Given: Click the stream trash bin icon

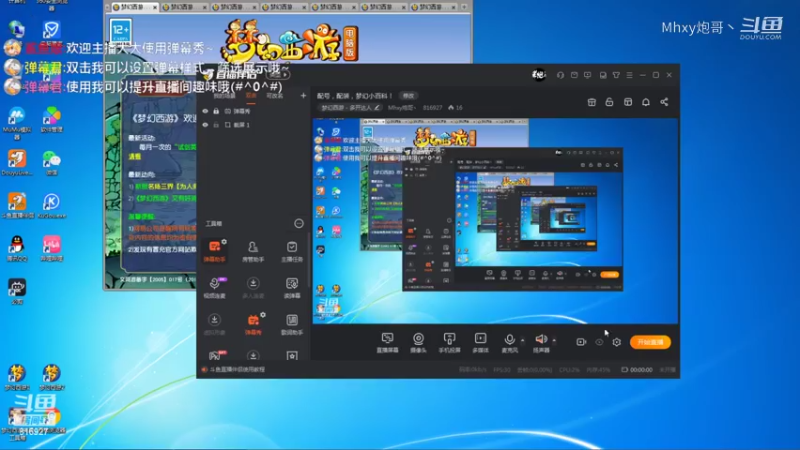Looking at the screenshot, I should (592, 102).
